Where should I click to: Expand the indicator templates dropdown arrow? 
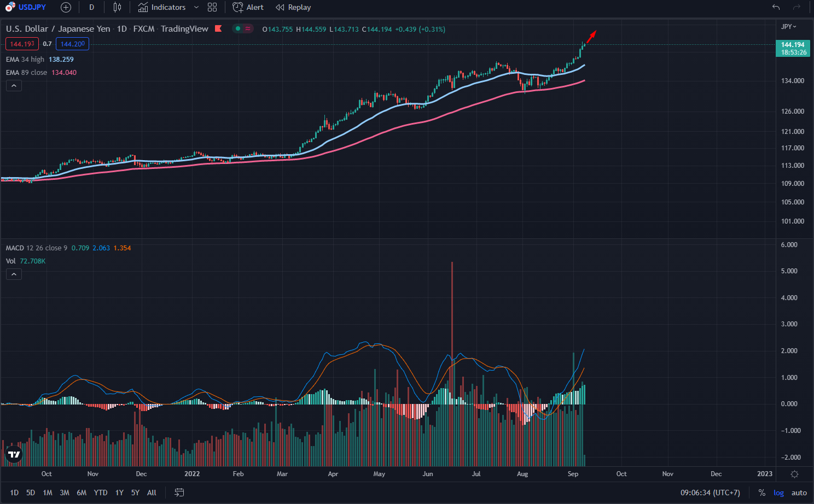[x=196, y=7]
